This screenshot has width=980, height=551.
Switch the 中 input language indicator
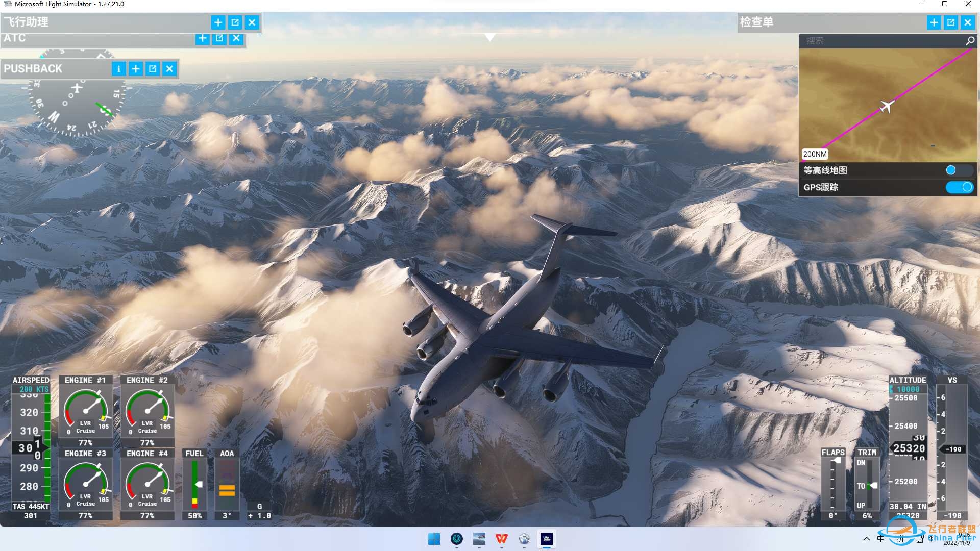pos(881,539)
